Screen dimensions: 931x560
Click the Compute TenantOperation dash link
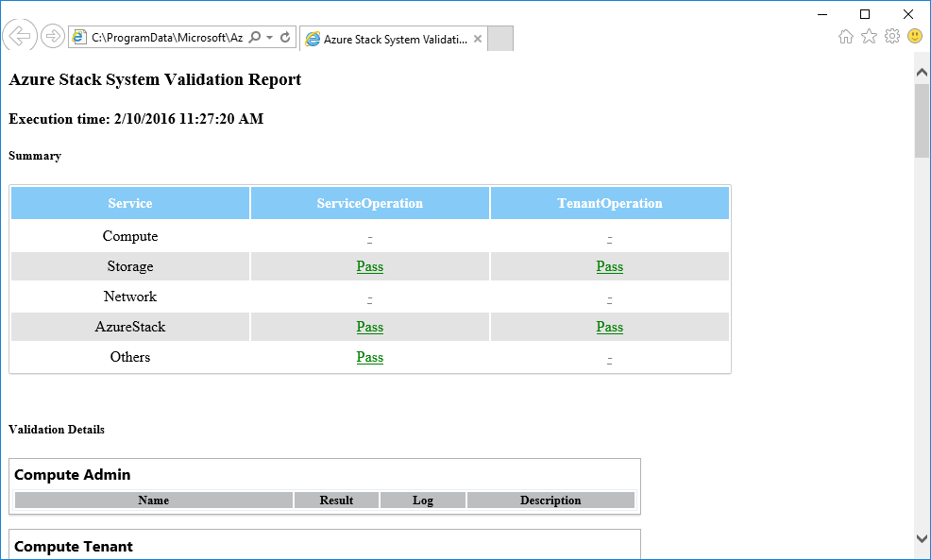tap(610, 239)
